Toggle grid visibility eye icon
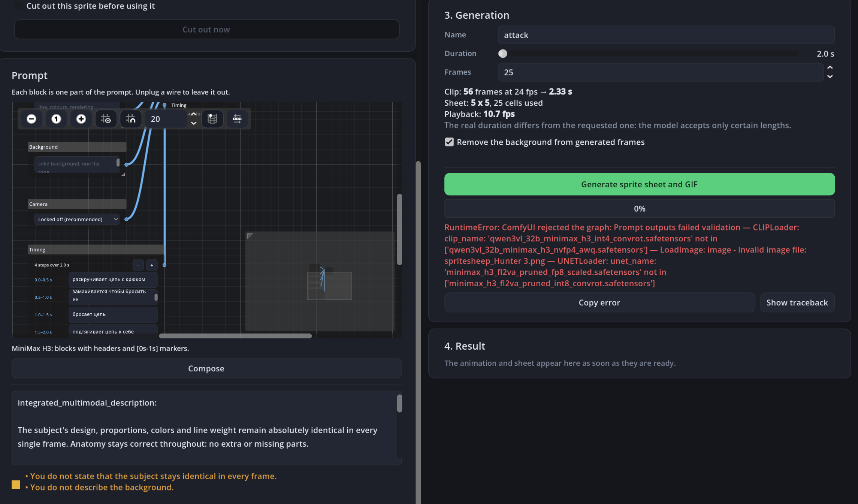This screenshot has width=858, height=504. coord(106,119)
